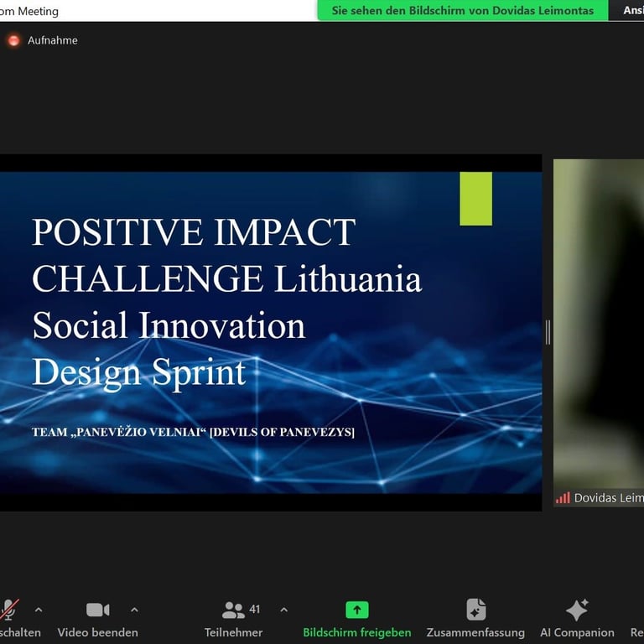The width and height of the screenshot is (644, 644).
Task: Open the Zusammenfassung summary icon
Action: [476, 610]
